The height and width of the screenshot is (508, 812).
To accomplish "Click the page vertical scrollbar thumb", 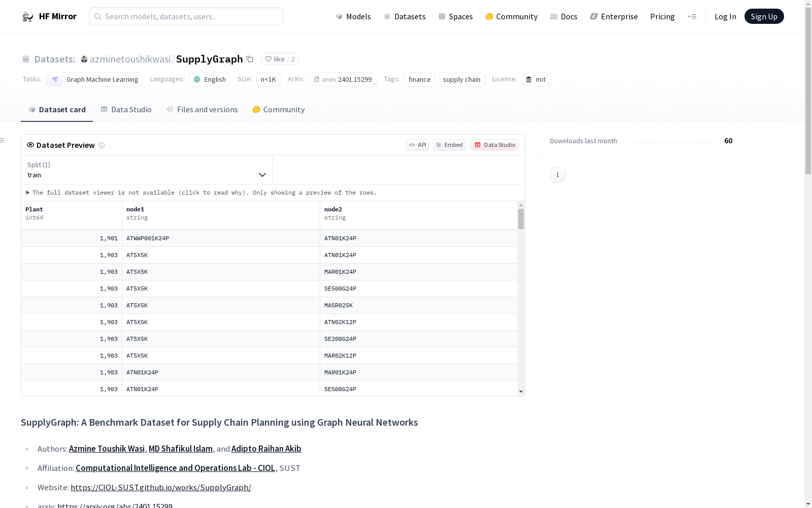I will 808,90.
